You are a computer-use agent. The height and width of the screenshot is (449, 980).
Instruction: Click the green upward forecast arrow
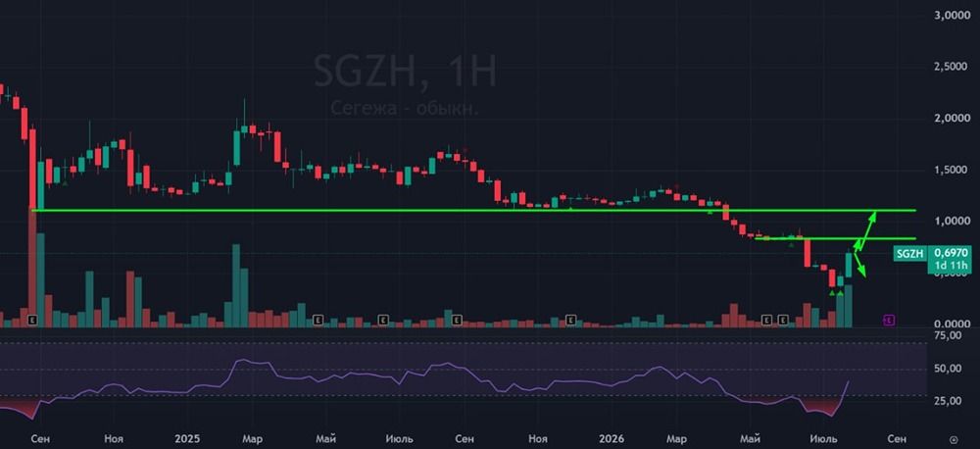(865, 231)
